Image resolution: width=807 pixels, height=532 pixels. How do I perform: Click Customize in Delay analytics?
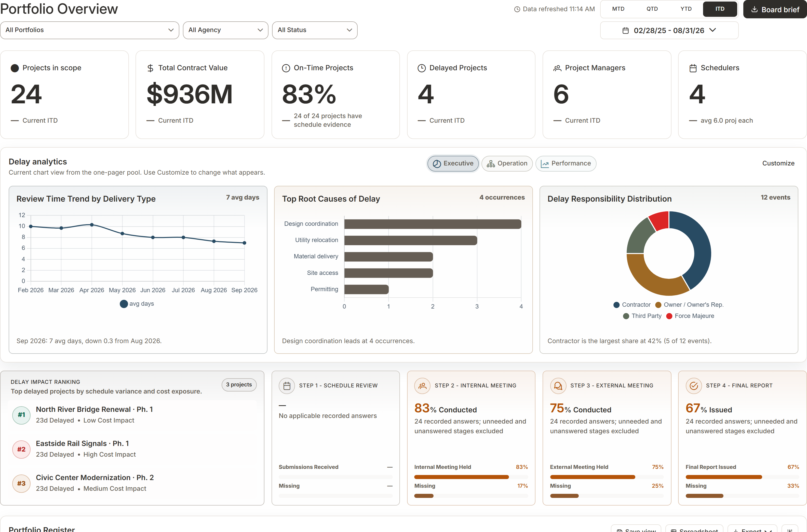tap(778, 163)
